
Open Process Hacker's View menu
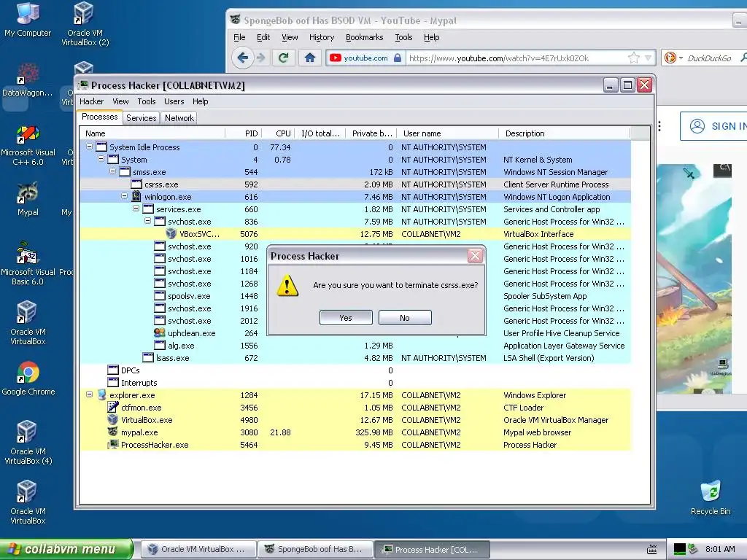[x=120, y=101]
